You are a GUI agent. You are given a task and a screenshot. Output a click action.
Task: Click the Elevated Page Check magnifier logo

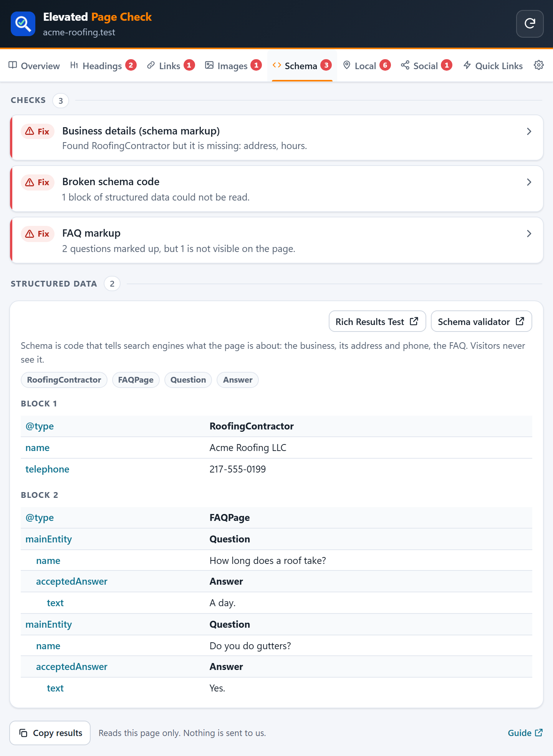point(23,24)
